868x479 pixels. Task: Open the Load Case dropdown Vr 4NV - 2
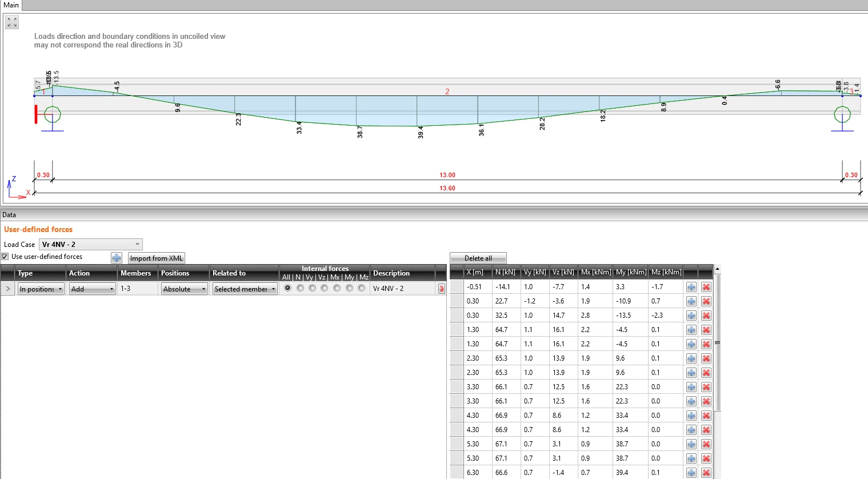coord(90,244)
